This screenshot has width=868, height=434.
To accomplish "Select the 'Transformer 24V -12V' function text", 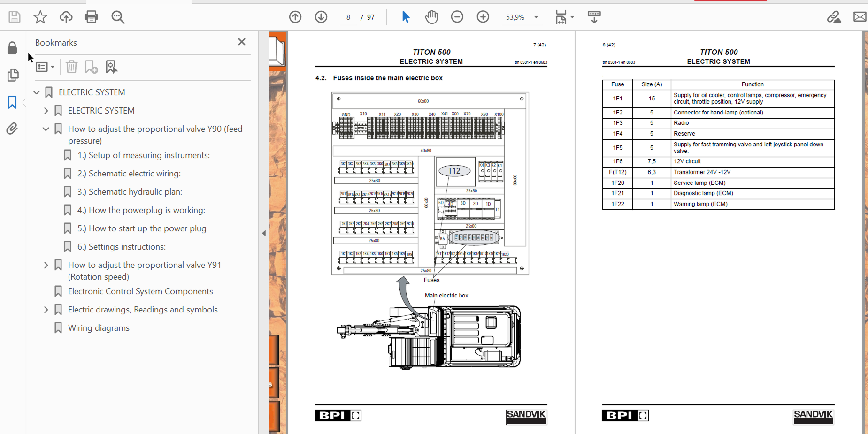I will tap(702, 172).
